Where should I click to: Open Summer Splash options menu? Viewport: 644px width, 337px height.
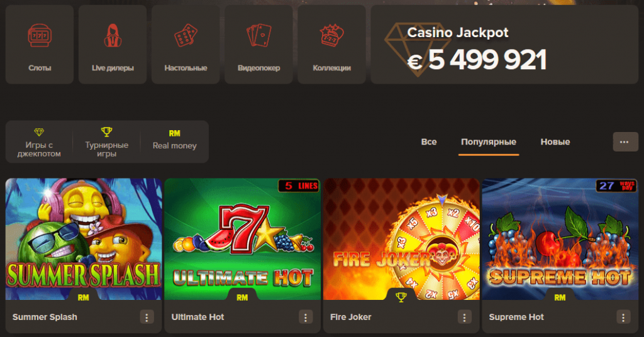(147, 317)
